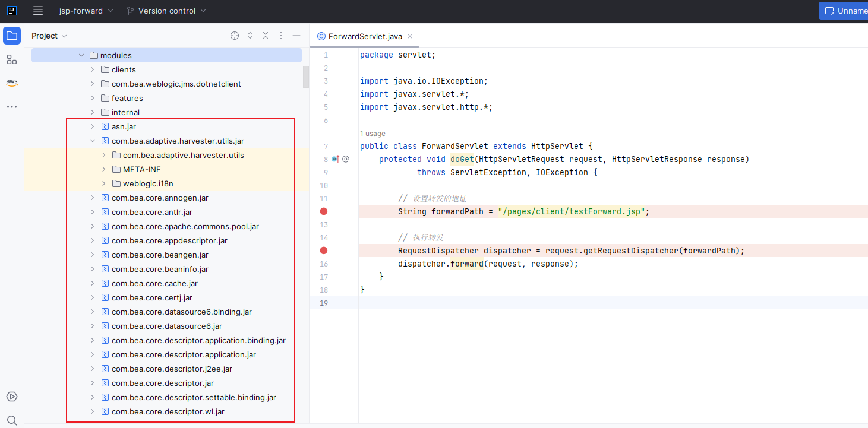This screenshot has height=428, width=868.
Task: Collapse com.bea.adaptive.harvester.utils.jar node
Action: pyautogui.click(x=93, y=141)
